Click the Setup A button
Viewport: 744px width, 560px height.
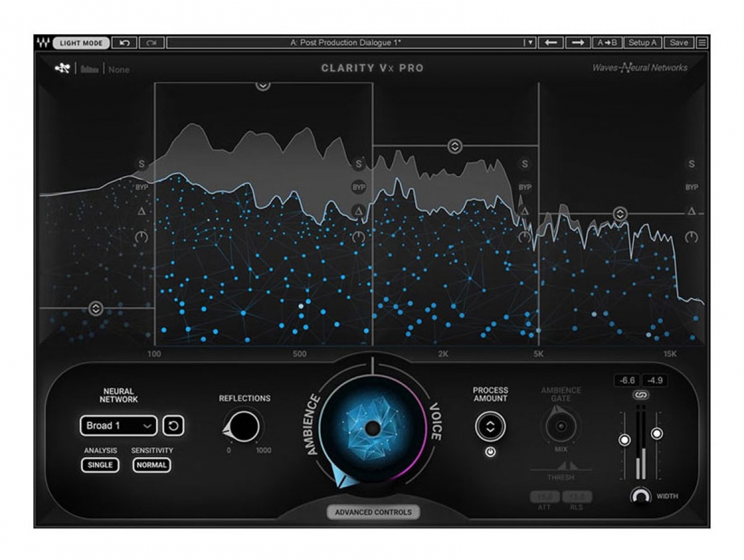click(642, 43)
